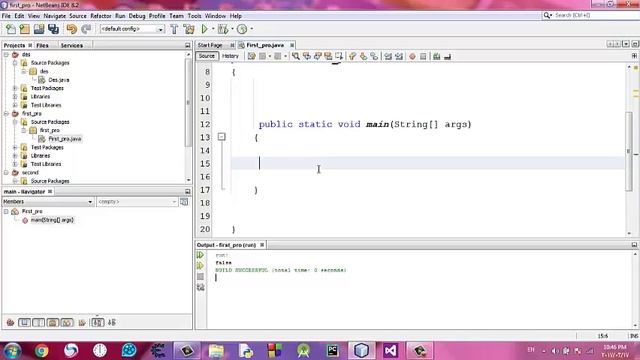640x360 pixels.
Task: Switch to the Files tab
Action: pos(42,45)
